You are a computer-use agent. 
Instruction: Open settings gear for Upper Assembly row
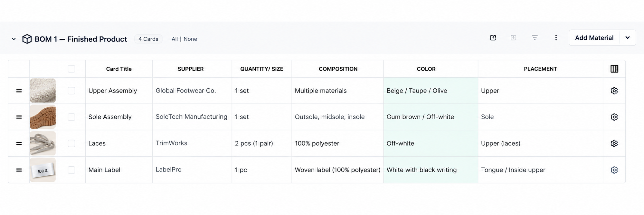point(614,91)
